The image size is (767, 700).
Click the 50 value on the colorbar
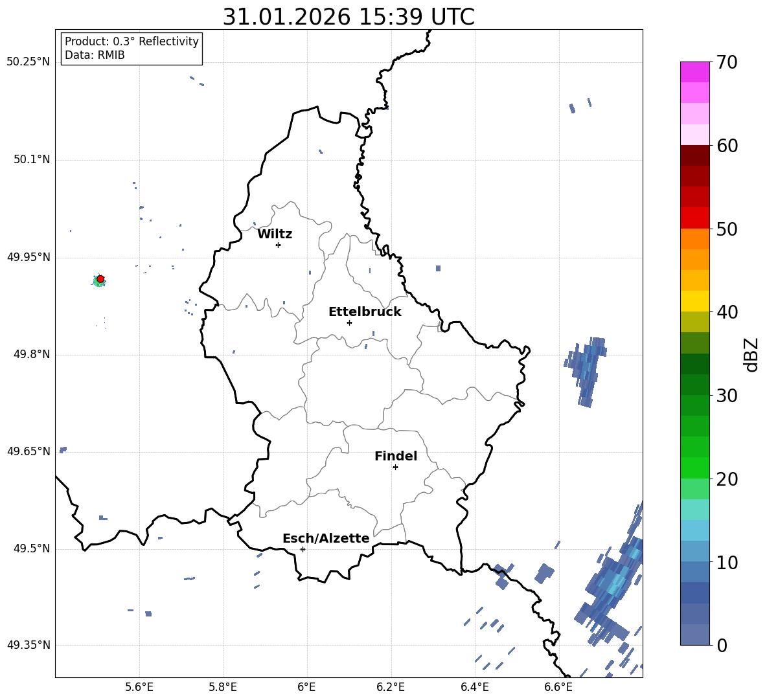click(727, 229)
